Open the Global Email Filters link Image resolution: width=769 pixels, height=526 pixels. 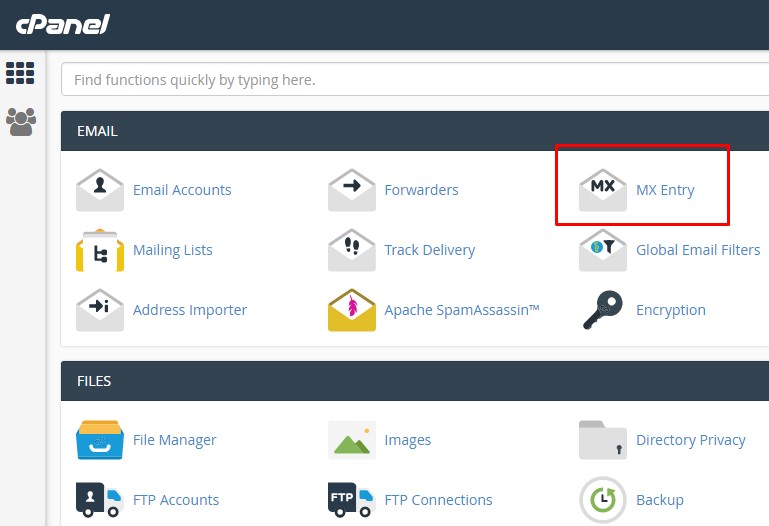click(x=698, y=250)
